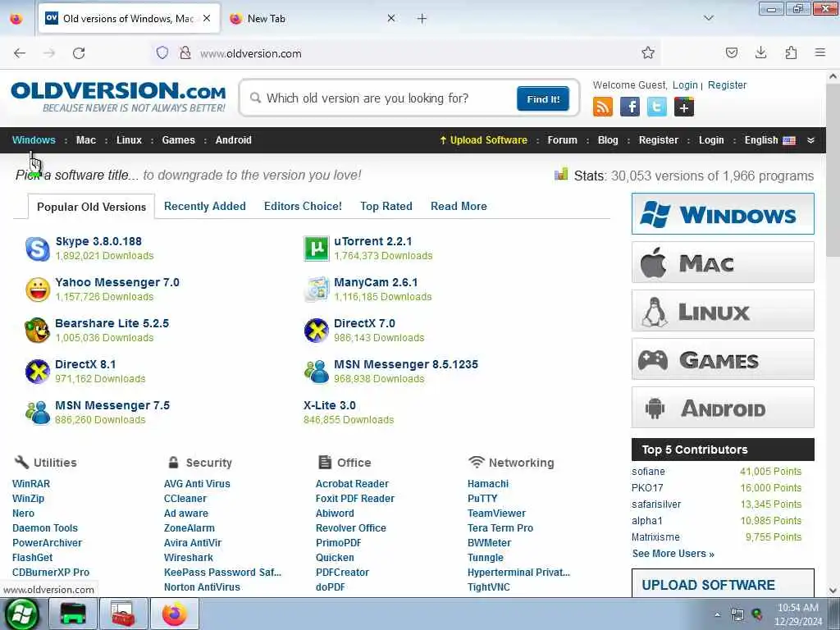The height and width of the screenshot is (630, 840).
Task: Open the large Games category button
Action: click(x=723, y=359)
